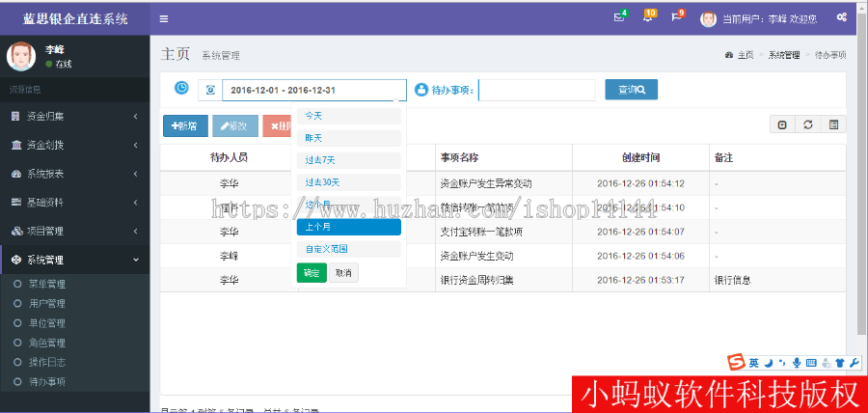Switch IME language via 英 icon

pyautogui.click(x=754, y=363)
